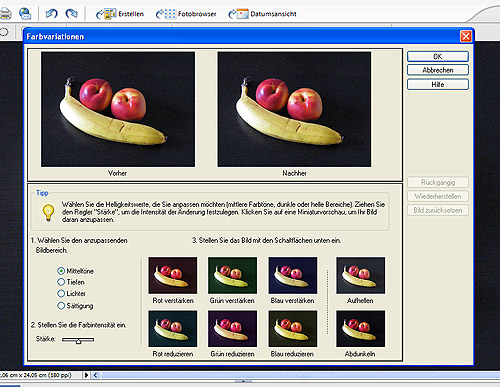Click the print icon in the toolbar
The width and height of the screenshot is (500, 387).
pos(5,14)
